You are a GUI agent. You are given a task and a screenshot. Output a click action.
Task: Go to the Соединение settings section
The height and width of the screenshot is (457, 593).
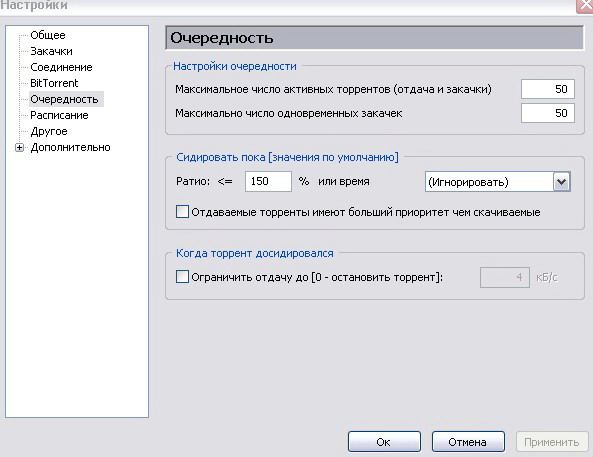coord(61,67)
